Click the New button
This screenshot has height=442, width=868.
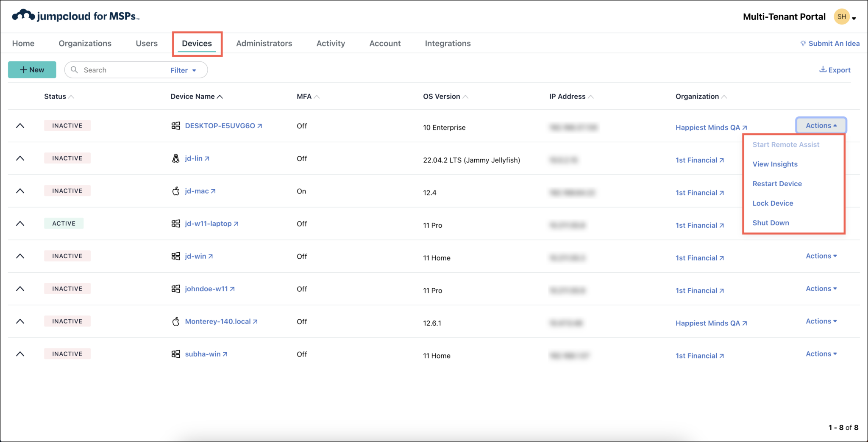[32, 69]
